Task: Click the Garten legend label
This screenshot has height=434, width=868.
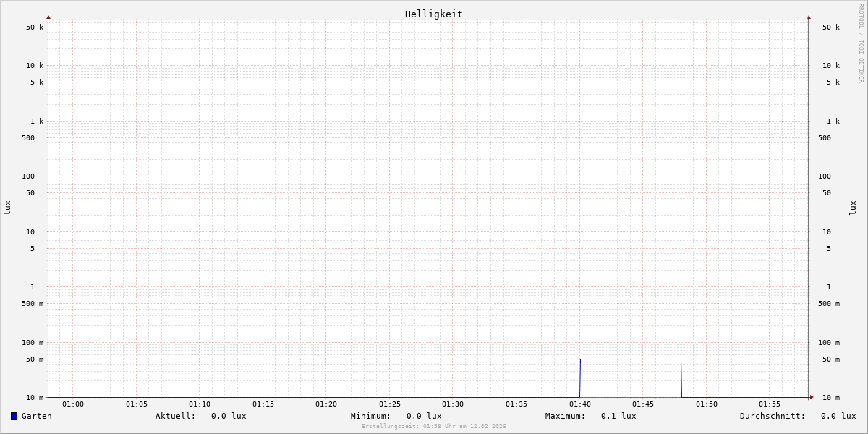Action: point(37,416)
